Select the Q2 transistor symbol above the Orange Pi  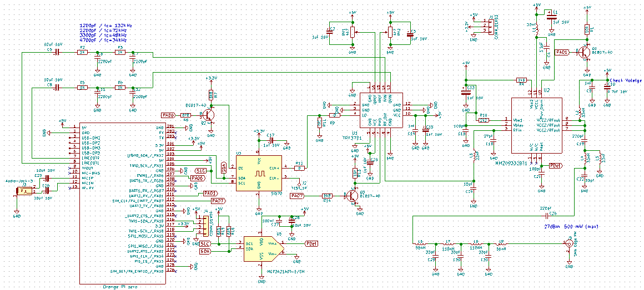[x=209, y=115]
